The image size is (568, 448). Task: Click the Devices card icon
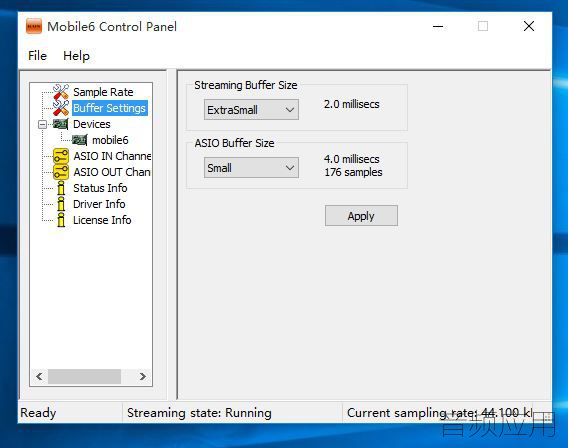point(60,124)
